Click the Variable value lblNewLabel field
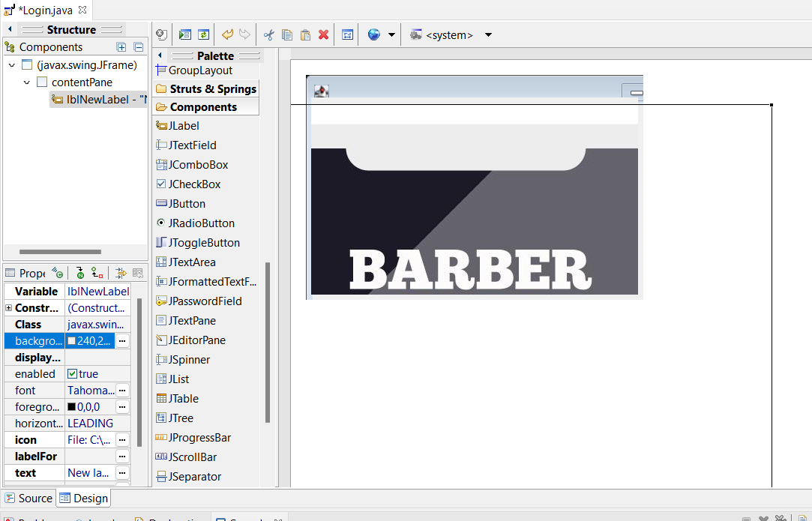Screen dimensions: 812x521 pyautogui.click(x=98, y=292)
